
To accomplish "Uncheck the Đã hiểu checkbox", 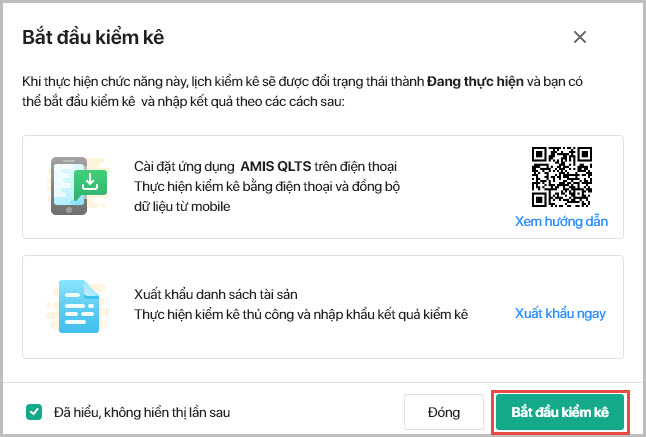I will coord(35,411).
